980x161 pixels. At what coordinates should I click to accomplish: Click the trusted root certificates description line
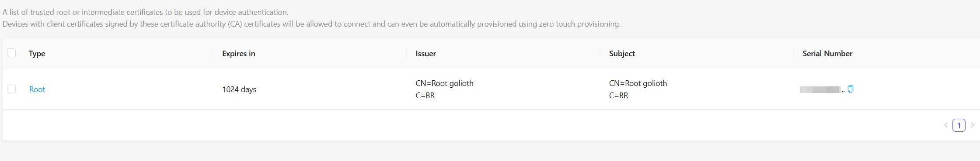coord(146,12)
